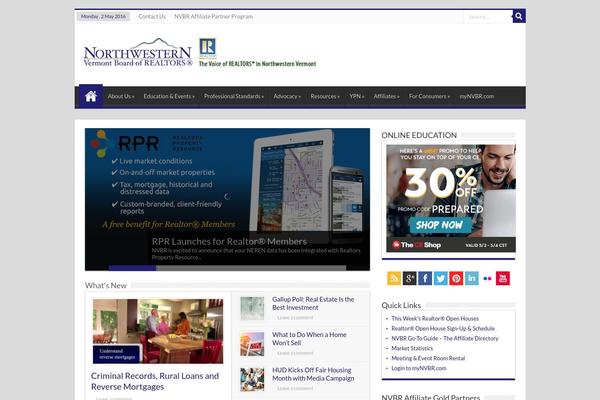Image resolution: width=600 pixels, height=400 pixels.
Task: Expand the About Us menu
Action: [x=121, y=96]
